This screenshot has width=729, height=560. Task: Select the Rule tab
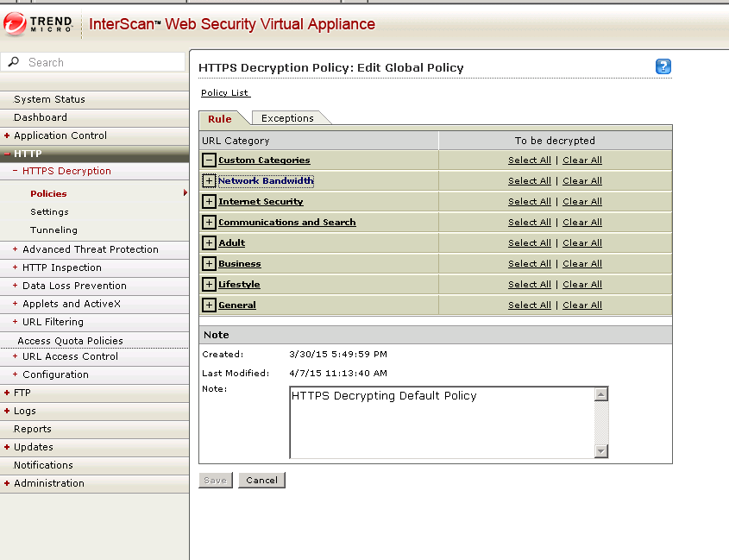(220, 118)
